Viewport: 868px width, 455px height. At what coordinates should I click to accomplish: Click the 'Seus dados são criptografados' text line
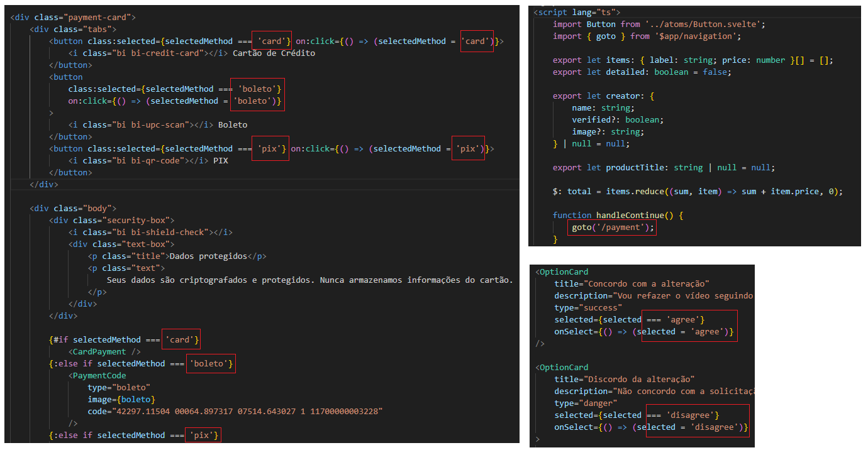pyautogui.click(x=309, y=280)
